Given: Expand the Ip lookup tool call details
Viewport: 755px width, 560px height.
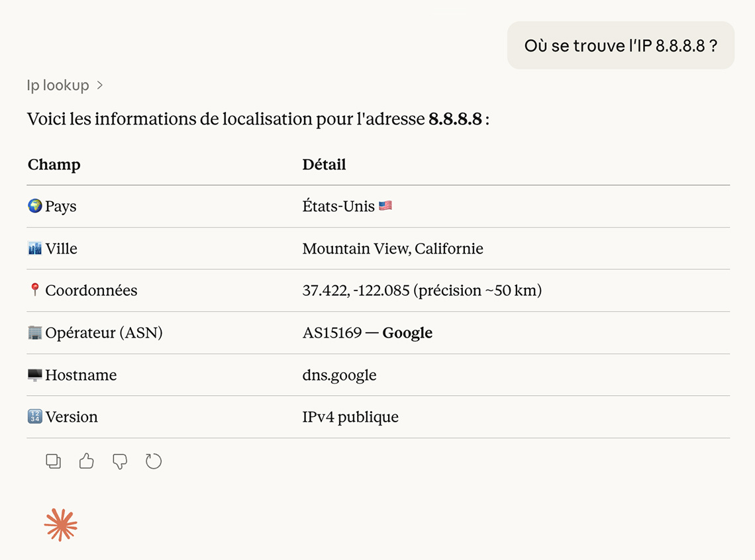Looking at the screenshot, I should [x=57, y=85].
